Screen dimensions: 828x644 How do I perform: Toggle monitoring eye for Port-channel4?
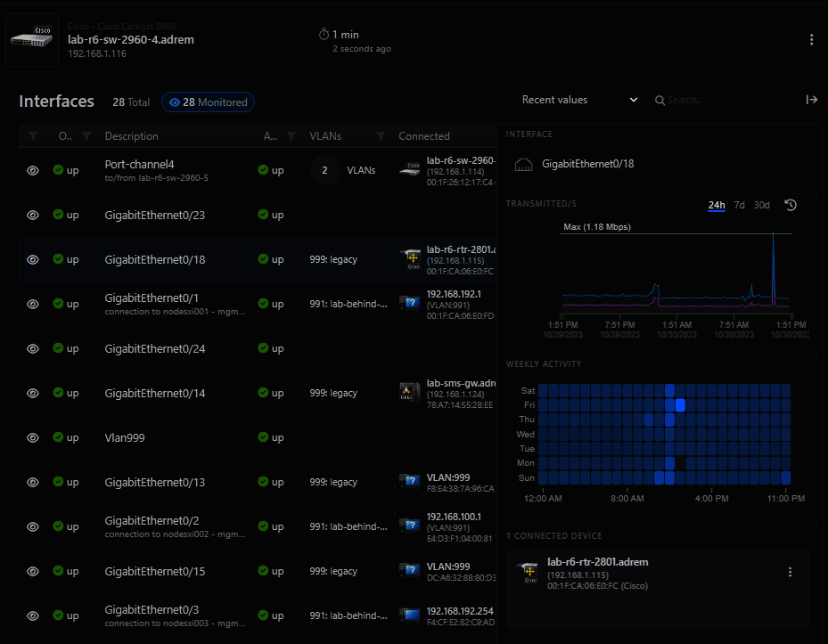33,170
